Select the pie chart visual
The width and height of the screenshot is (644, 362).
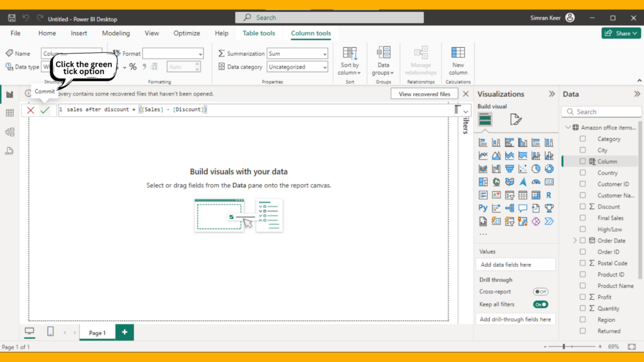536,168
